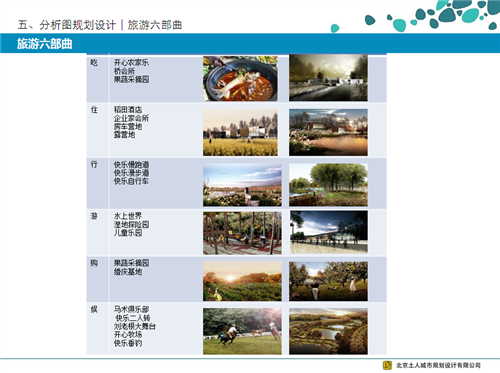The height and width of the screenshot is (373, 500).
Task: Click the riverside trees path rendering
Action: [328, 185]
